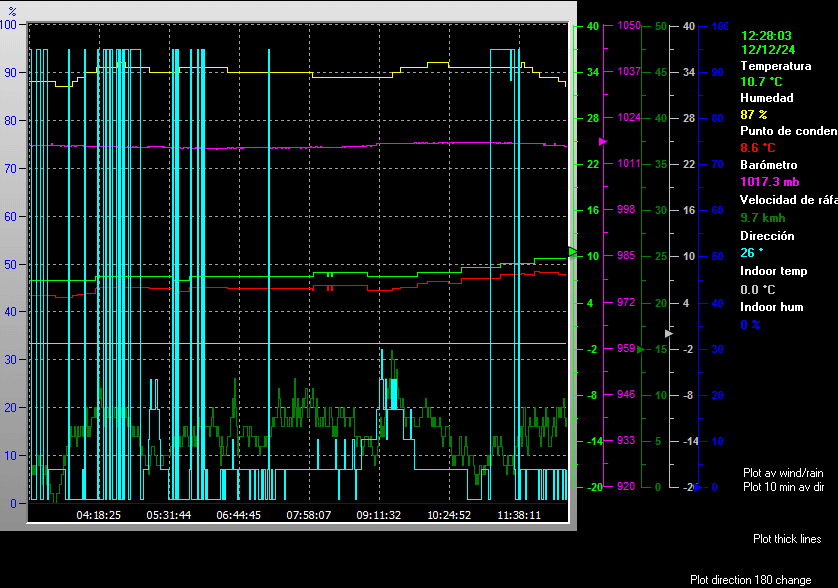Image resolution: width=838 pixels, height=588 pixels.
Task: Click the 09:11:32 time label on axis
Action: [x=379, y=516]
